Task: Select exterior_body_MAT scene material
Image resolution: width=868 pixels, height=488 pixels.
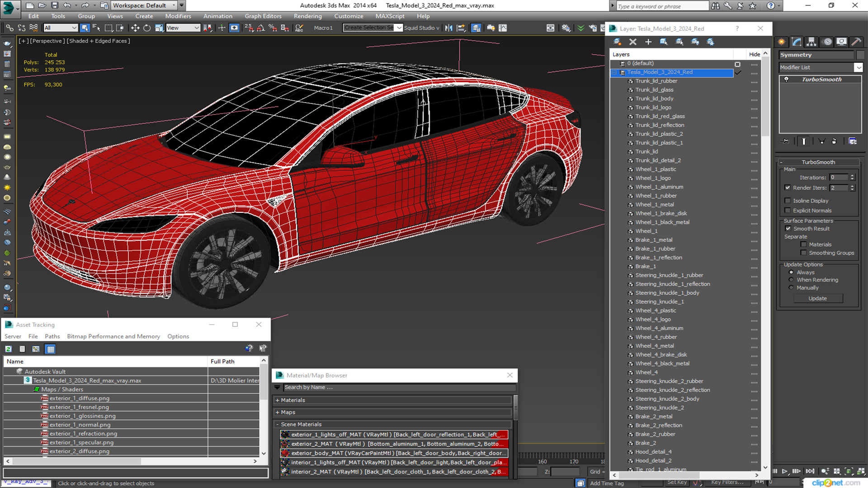Action: [394, 453]
